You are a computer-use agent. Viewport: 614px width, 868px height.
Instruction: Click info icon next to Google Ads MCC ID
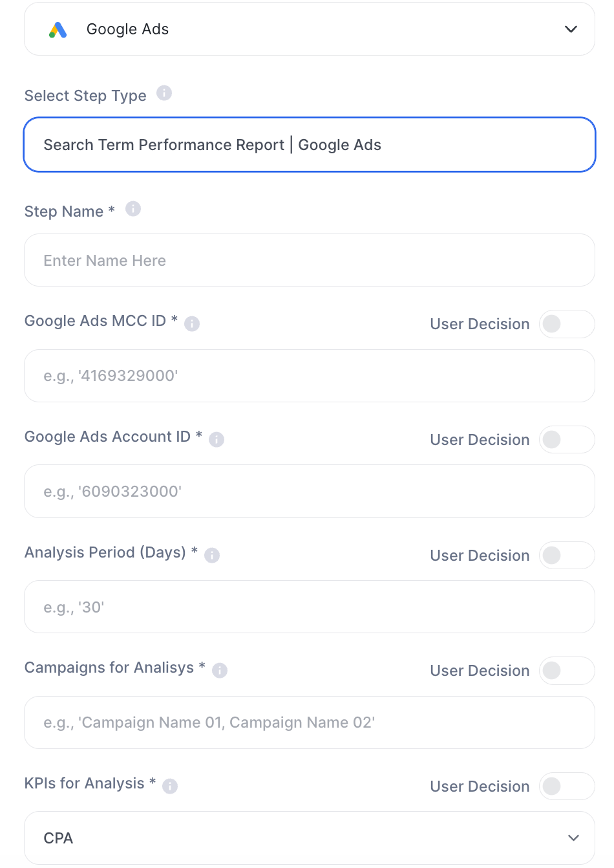pos(192,323)
